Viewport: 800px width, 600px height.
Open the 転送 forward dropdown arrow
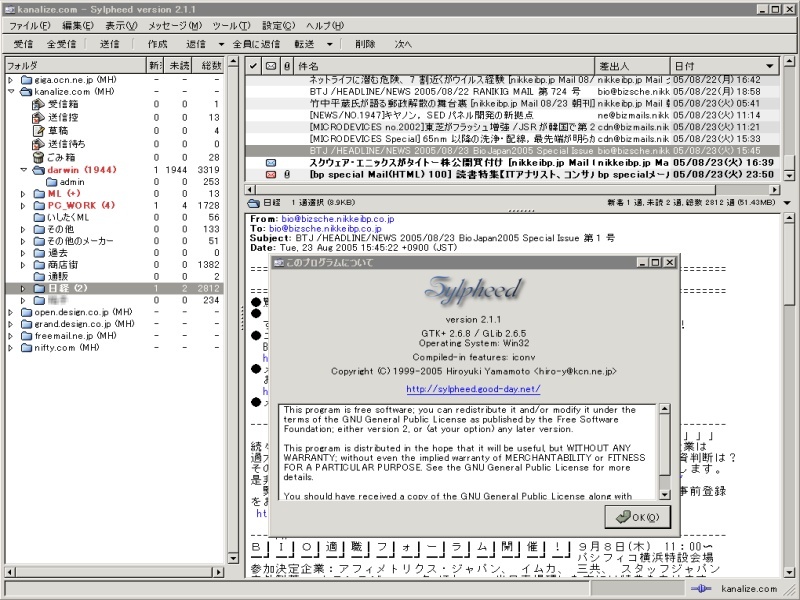click(330, 44)
